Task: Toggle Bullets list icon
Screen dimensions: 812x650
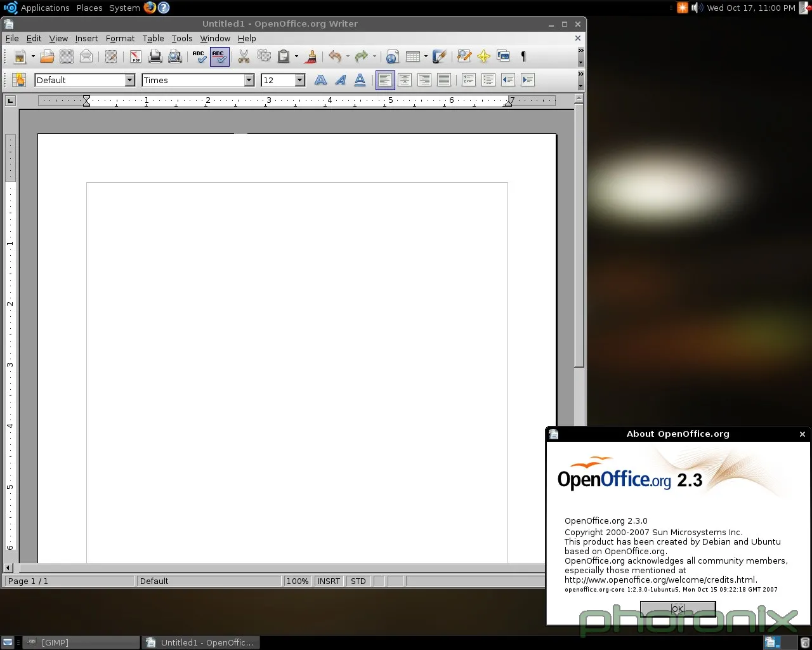Action: (x=488, y=80)
